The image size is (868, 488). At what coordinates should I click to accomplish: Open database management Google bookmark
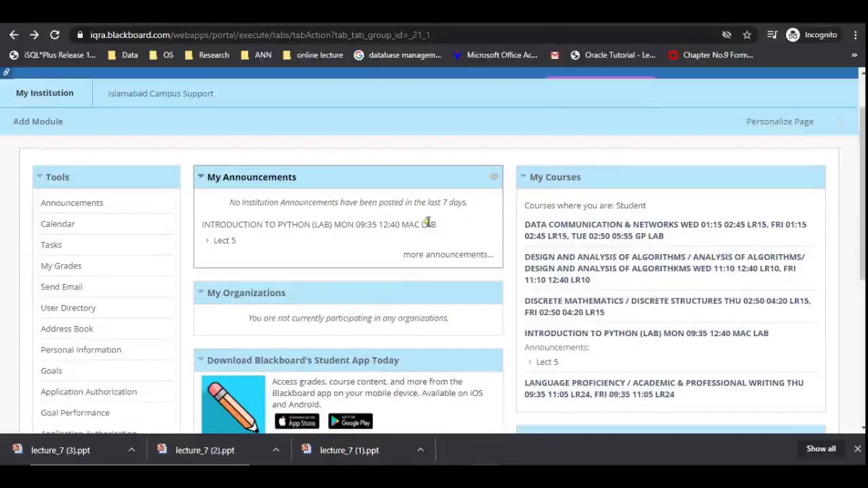[x=397, y=55]
